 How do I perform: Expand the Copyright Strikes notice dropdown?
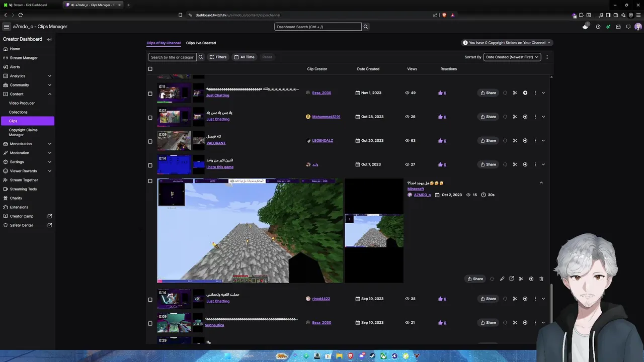tap(507, 43)
